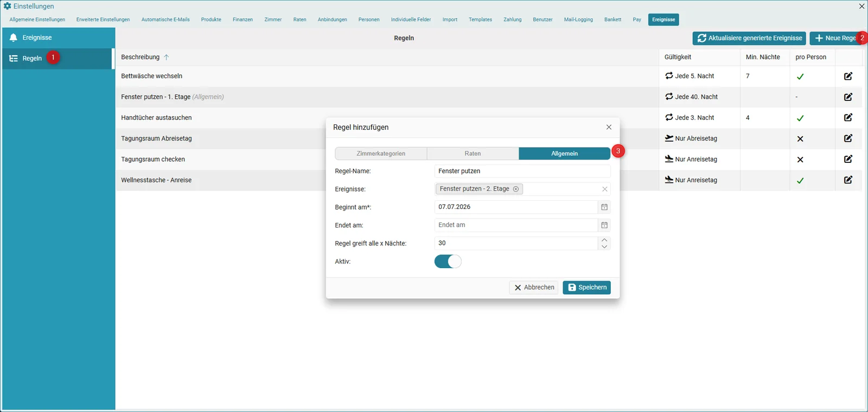Remove the Fenster putzen - 2. Etage tag
Screen dimensions: 868x412
pos(516,189)
